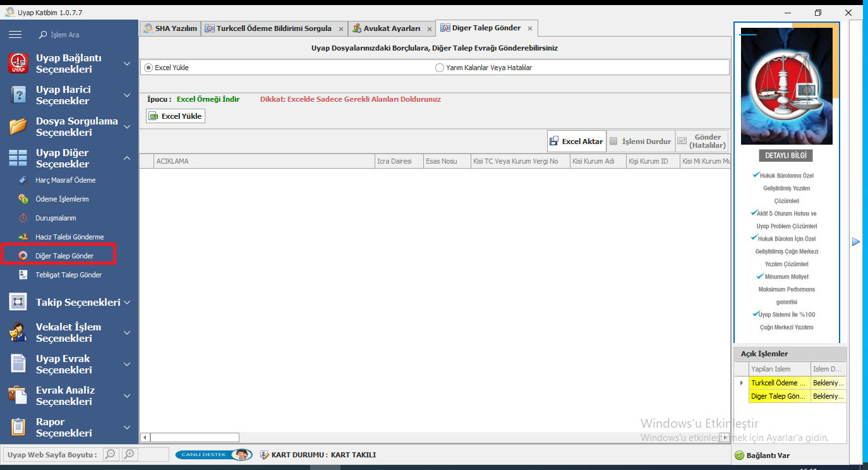Switch to the SHA Yazılım tab
The width and height of the screenshot is (868, 470).
(x=170, y=28)
